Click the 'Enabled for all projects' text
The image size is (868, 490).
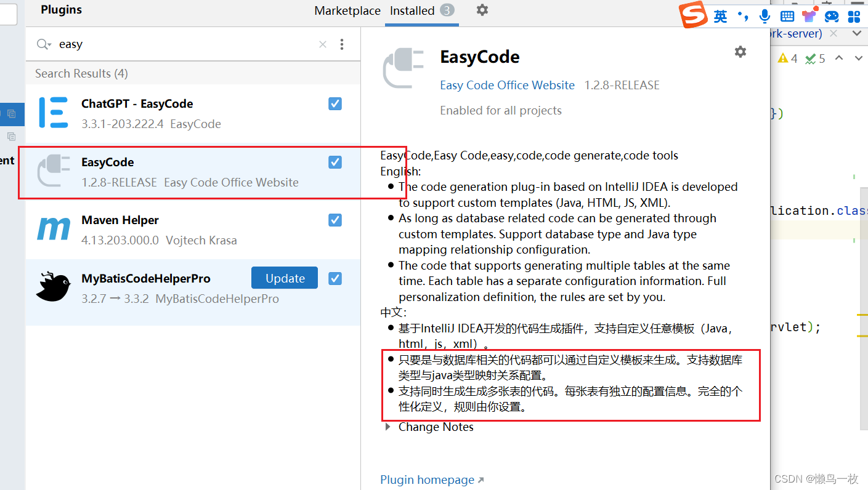pyautogui.click(x=501, y=110)
